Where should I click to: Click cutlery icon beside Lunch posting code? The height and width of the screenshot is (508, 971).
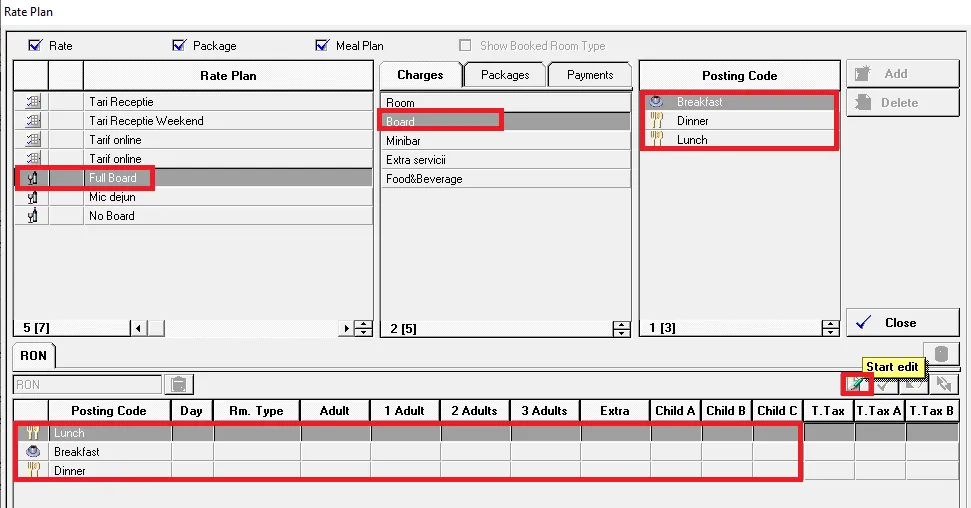click(656, 140)
